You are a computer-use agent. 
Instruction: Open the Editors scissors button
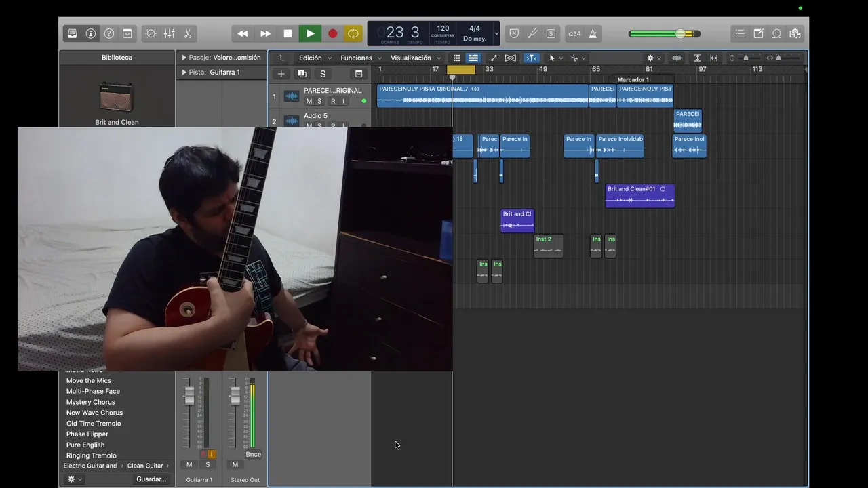click(x=188, y=33)
